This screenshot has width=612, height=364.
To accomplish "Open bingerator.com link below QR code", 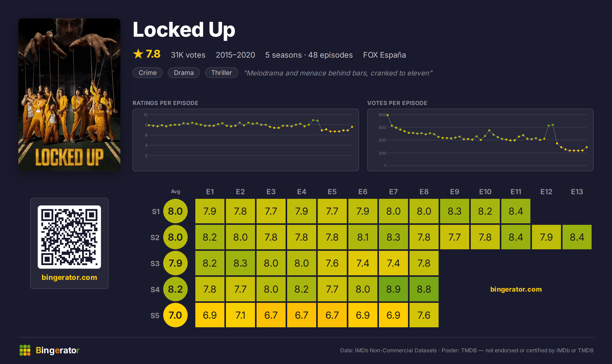I will tap(69, 277).
